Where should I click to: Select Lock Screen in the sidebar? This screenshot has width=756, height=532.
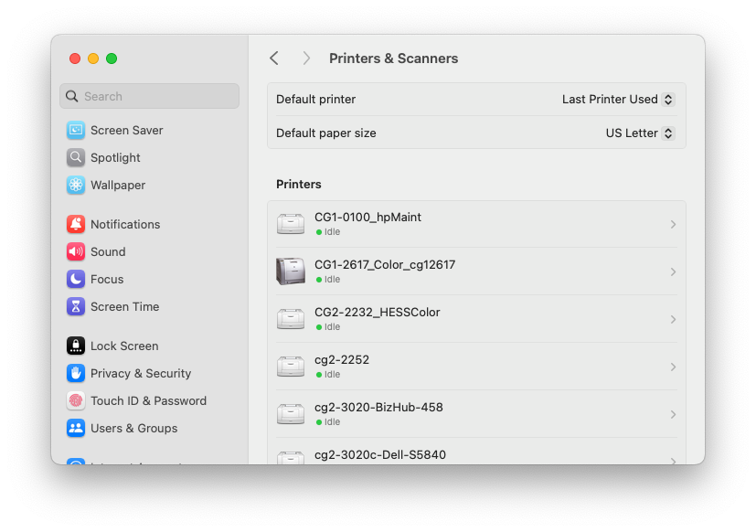click(124, 346)
